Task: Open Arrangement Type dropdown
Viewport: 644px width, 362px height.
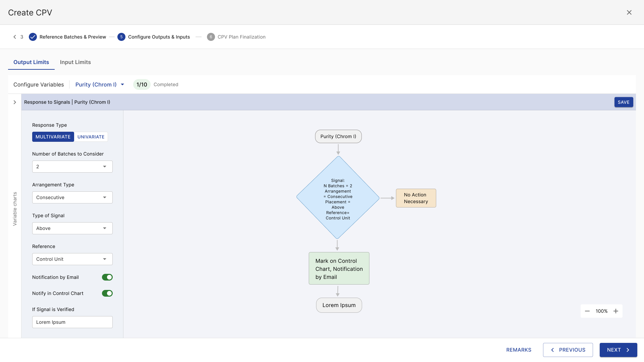Action: [72, 197]
